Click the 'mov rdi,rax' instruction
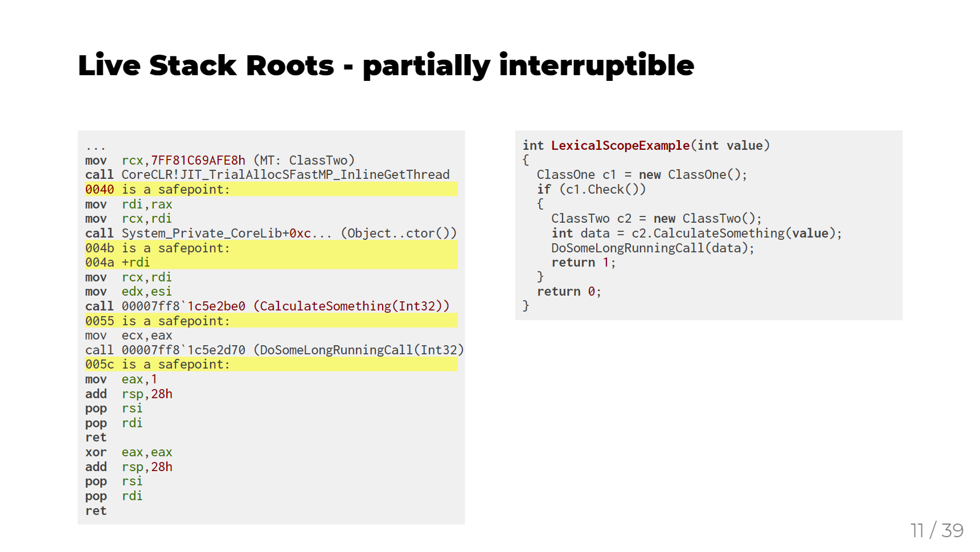The height and width of the screenshot is (552, 980). [x=129, y=204]
